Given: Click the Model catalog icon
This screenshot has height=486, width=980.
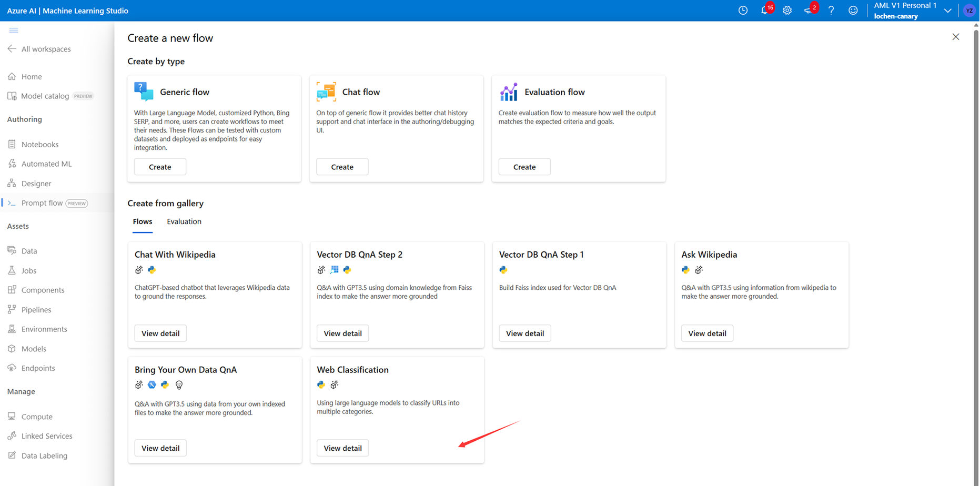Looking at the screenshot, I should pos(12,96).
